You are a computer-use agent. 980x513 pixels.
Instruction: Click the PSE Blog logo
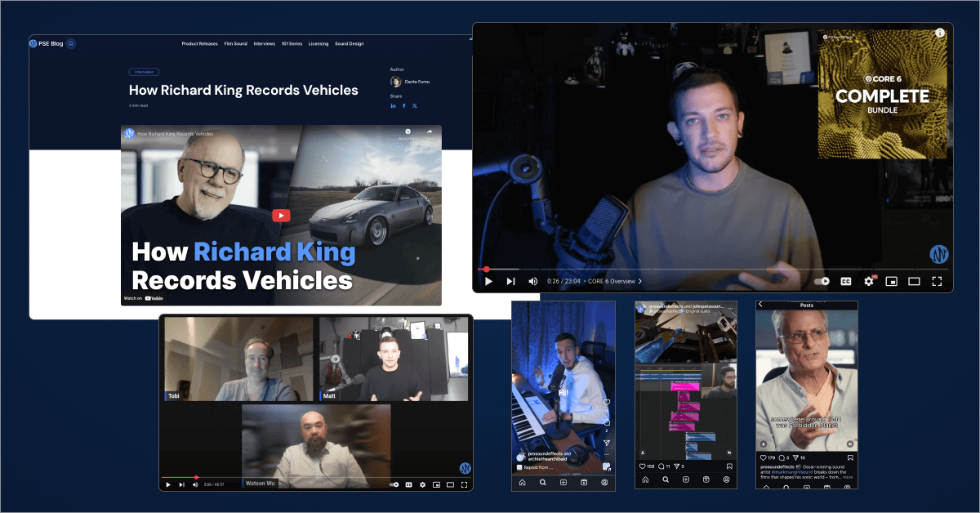(x=47, y=43)
